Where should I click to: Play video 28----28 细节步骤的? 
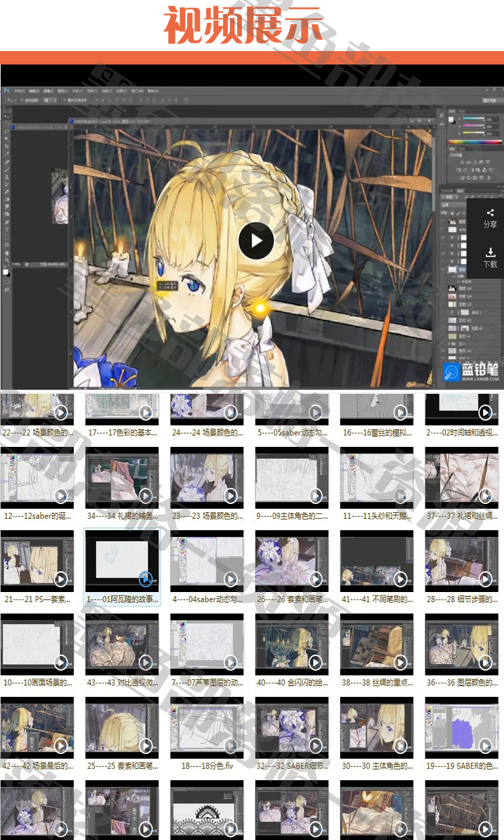[x=486, y=579]
